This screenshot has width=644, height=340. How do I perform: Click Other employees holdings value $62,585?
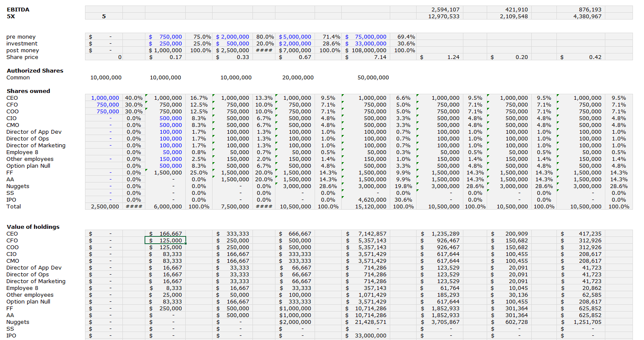(581, 295)
